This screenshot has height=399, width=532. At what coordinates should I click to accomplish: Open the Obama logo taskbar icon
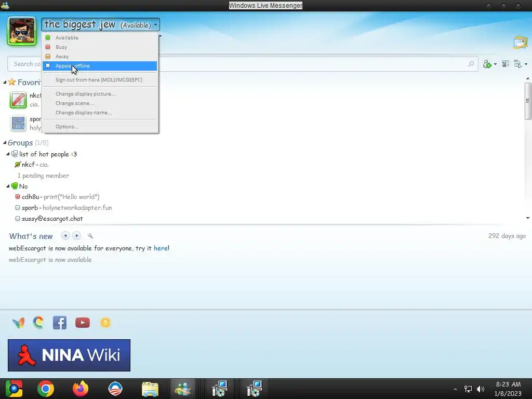pyautogui.click(x=115, y=389)
